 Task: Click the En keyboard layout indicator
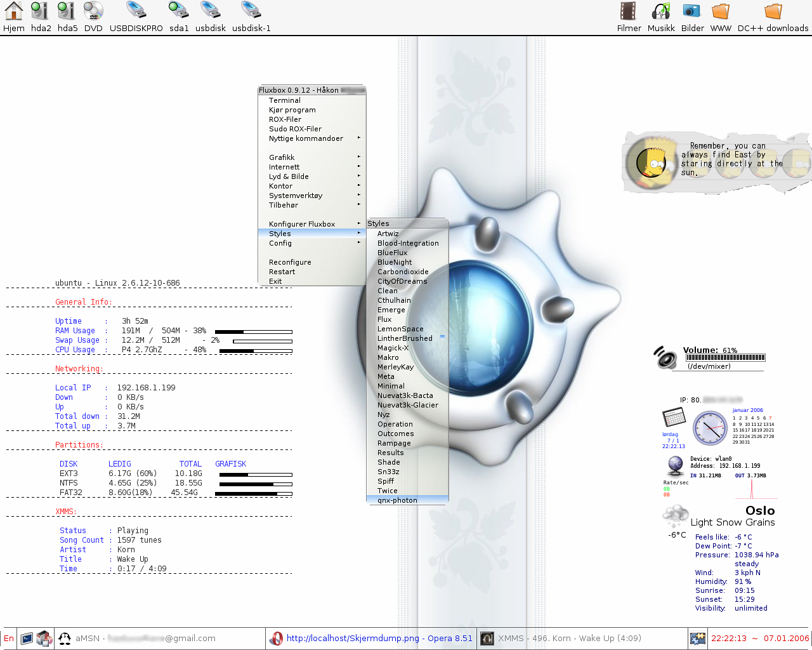point(9,639)
